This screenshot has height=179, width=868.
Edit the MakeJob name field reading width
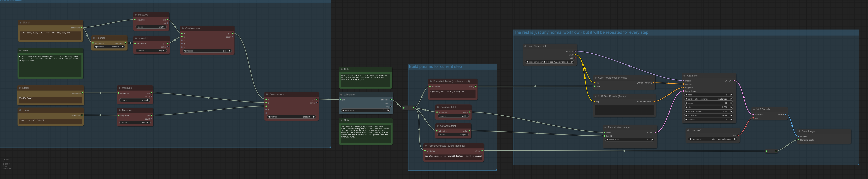pos(151,27)
